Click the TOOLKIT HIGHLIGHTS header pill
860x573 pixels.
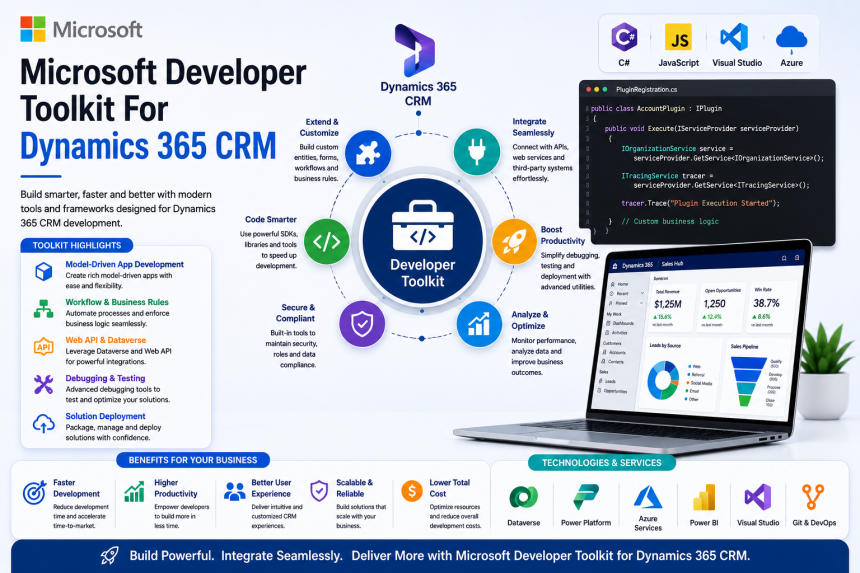pos(77,245)
